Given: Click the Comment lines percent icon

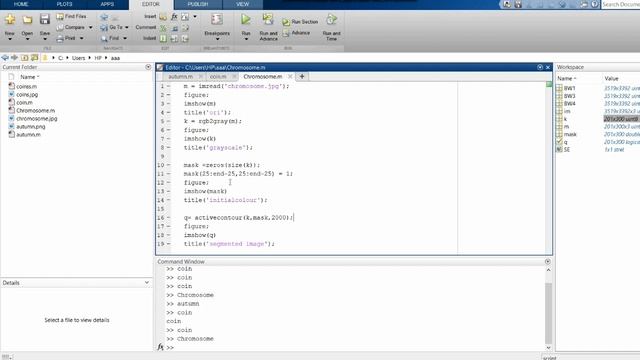Looking at the screenshot, I should (x=163, y=28).
